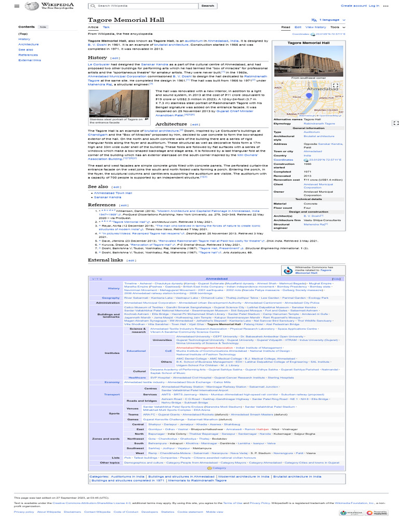399x532 pixels.
Task: Click the language translation icon
Action: coord(314,20)
